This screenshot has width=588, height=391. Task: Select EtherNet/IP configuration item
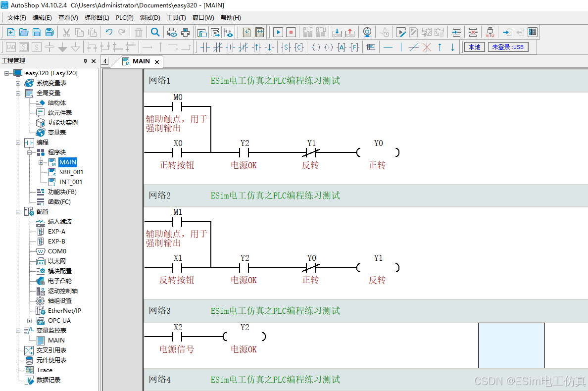coord(64,311)
